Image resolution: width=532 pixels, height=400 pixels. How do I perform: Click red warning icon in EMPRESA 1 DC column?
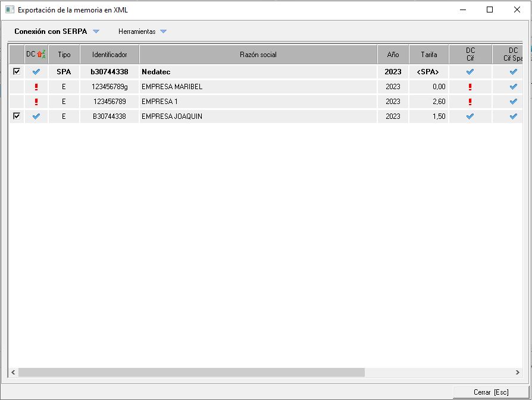36,102
